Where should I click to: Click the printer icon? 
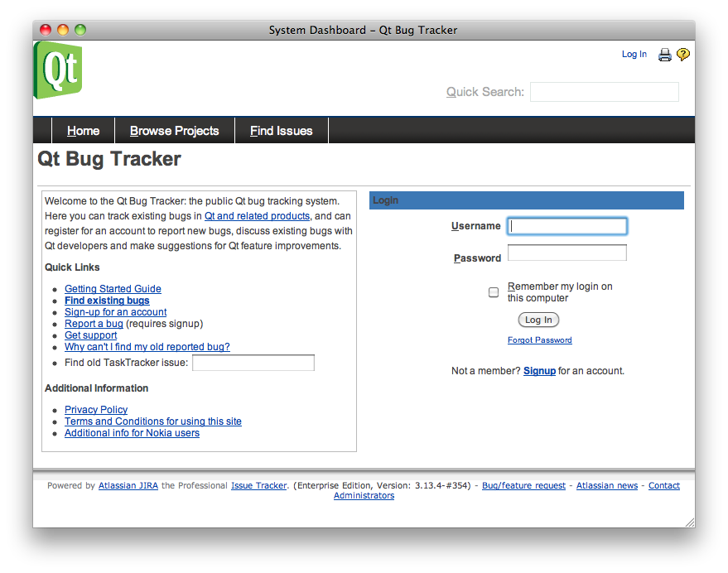point(664,55)
